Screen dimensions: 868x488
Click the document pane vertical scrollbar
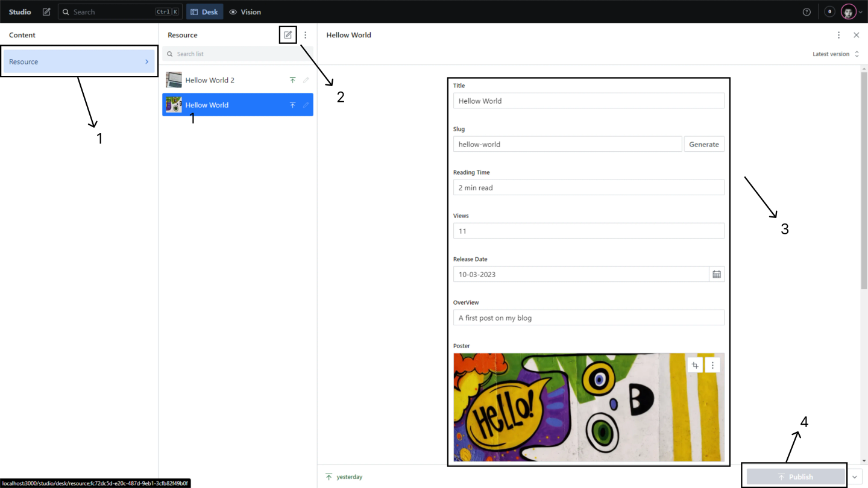pos(864,181)
